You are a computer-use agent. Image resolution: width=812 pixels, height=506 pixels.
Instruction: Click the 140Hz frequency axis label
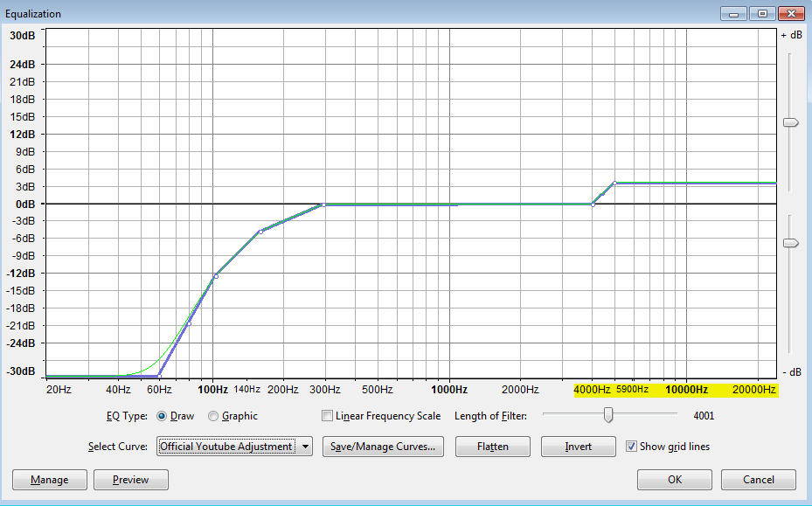(247, 389)
